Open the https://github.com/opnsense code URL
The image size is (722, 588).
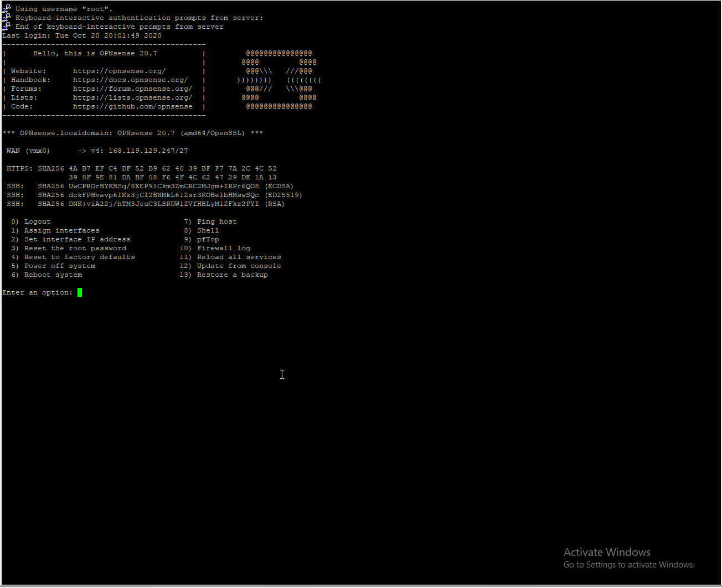pyautogui.click(x=133, y=106)
